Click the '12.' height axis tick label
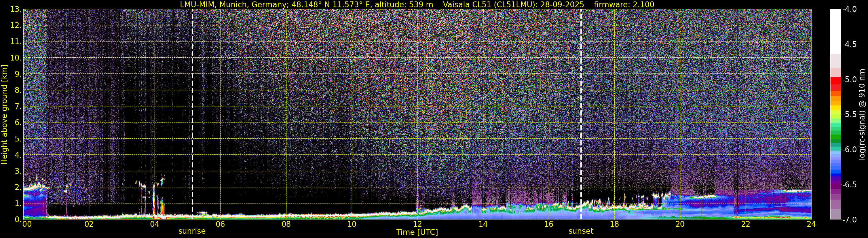The width and height of the screenshot is (868, 238). click(16, 25)
